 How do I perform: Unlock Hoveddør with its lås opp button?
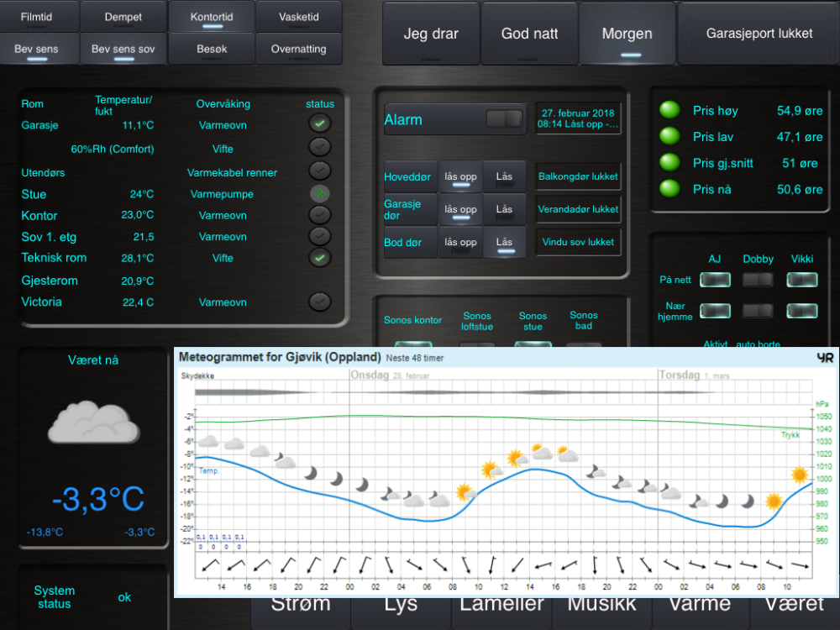(461, 177)
